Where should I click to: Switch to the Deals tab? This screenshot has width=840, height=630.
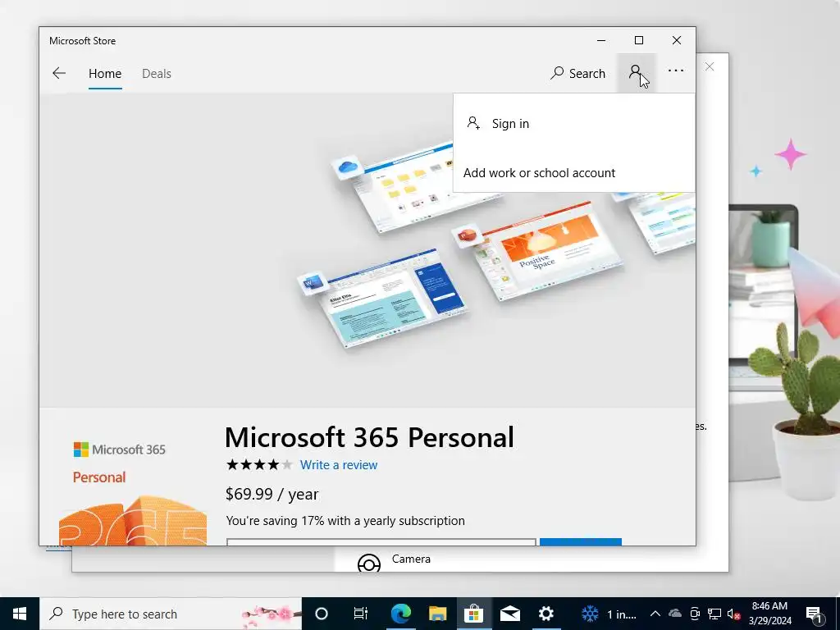pyautogui.click(x=157, y=73)
